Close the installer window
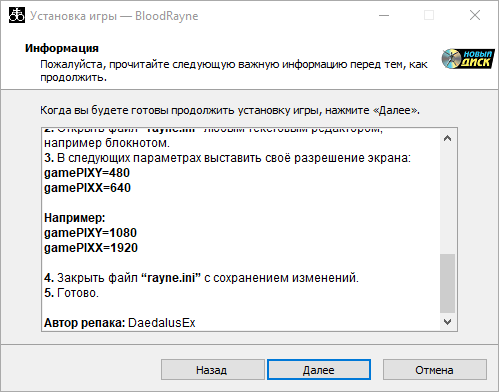Image resolution: width=499 pixels, height=392 pixels. coord(475,15)
